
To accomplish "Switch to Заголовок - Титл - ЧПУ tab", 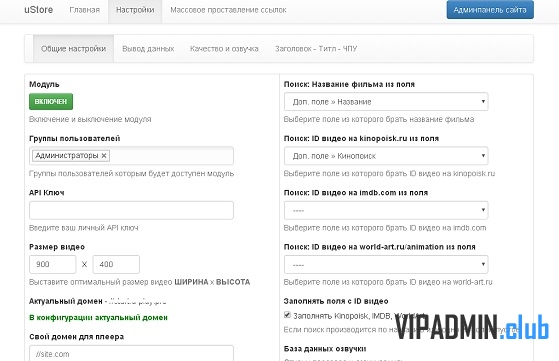I will click(316, 49).
